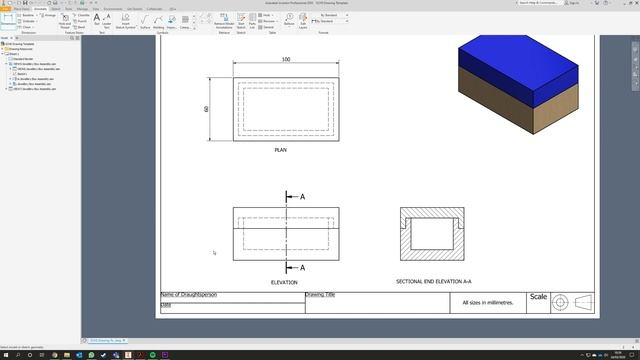The image size is (640, 360).
Task: Open the Place Views ribbon tab
Action: click(22, 9)
